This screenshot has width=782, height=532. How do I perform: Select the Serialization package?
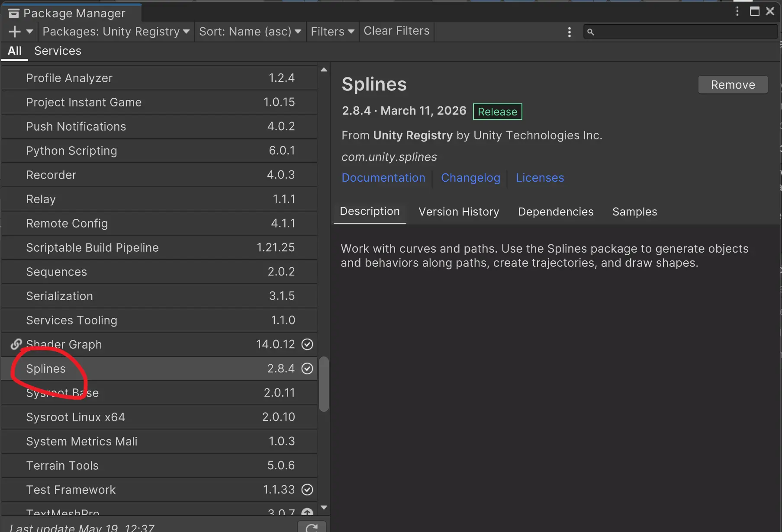click(x=159, y=296)
